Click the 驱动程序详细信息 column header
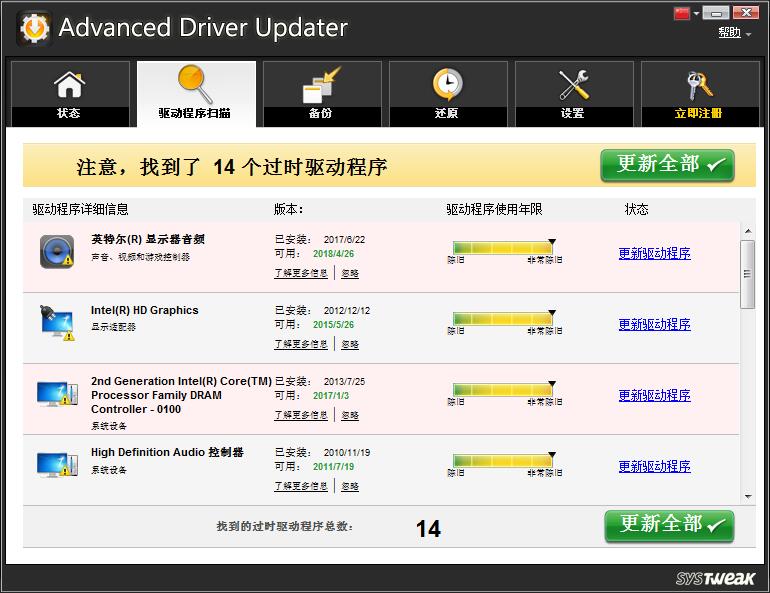Screen dimensions: 770x593 tap(81, 210)
